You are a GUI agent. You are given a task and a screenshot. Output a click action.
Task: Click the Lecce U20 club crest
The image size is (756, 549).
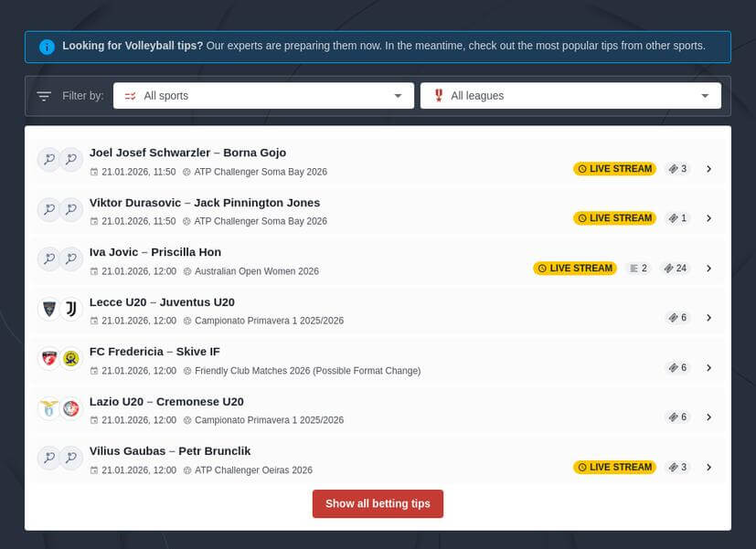point(48,309)
